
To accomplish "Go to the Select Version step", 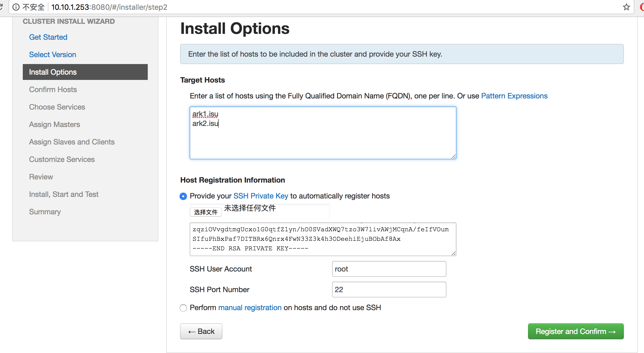I will pyautogui.click(x=52, y=55).
